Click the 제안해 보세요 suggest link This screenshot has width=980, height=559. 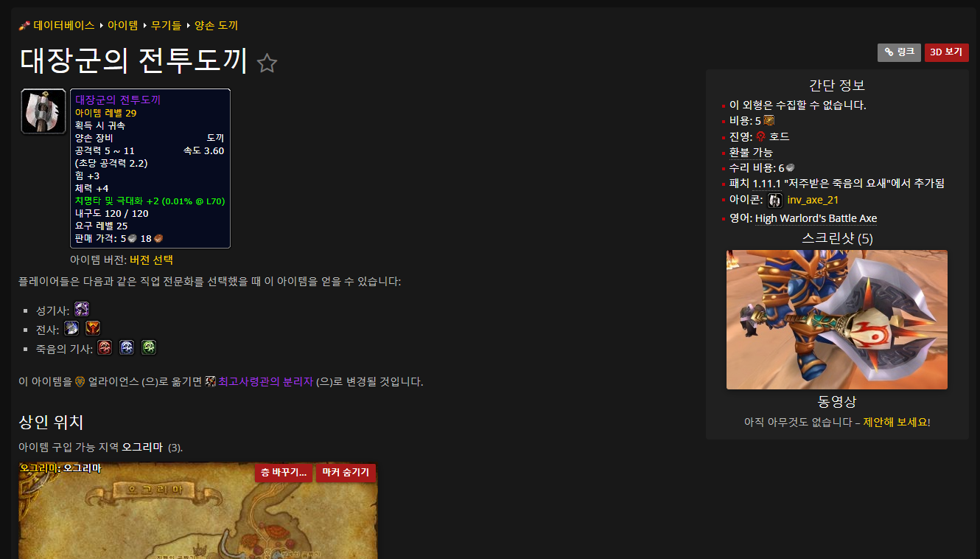point(895,422)
